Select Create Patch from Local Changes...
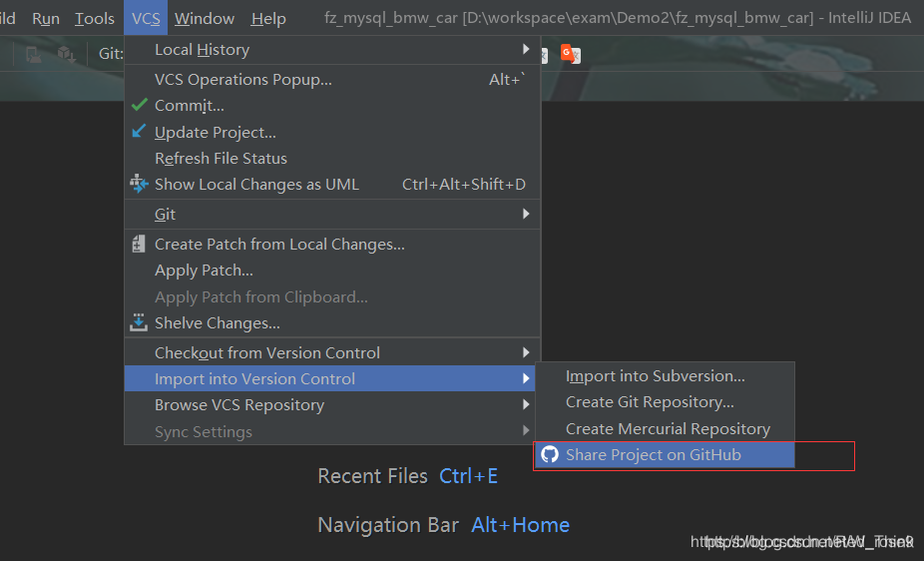 click(x=332, y=245)
